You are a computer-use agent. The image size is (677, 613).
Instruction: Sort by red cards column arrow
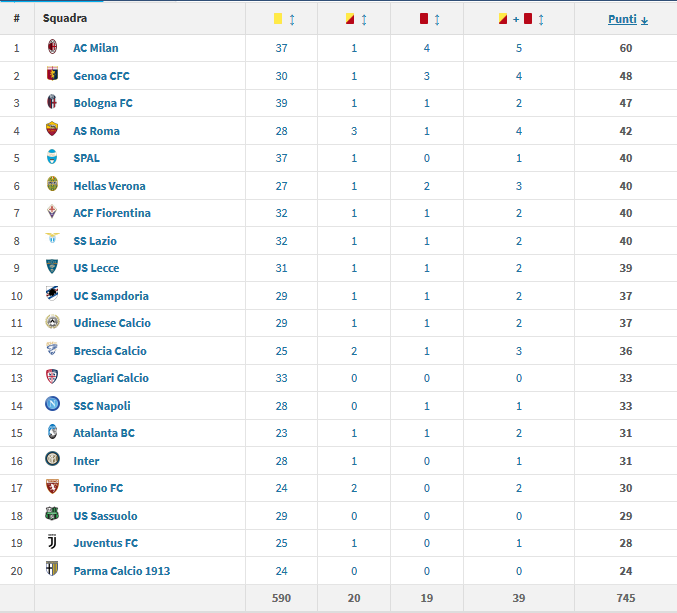tap(437, 20)
